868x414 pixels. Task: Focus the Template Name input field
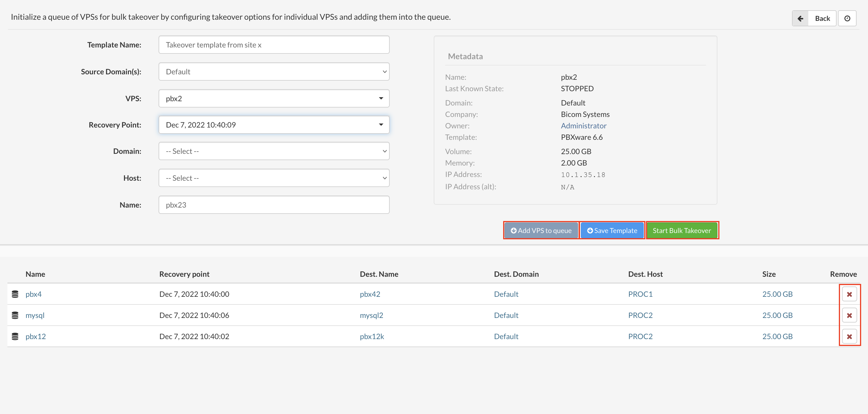(x=274, y=45)
